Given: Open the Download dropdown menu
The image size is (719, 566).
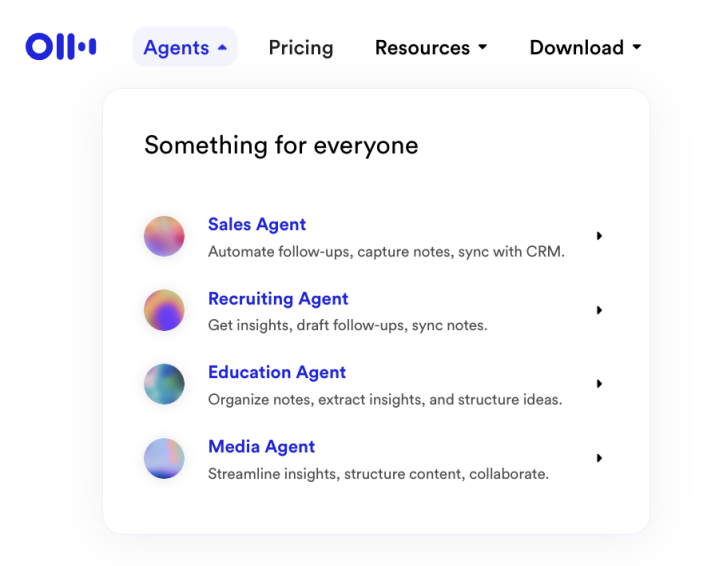Looking at the screenshot, I should [586, 47].
